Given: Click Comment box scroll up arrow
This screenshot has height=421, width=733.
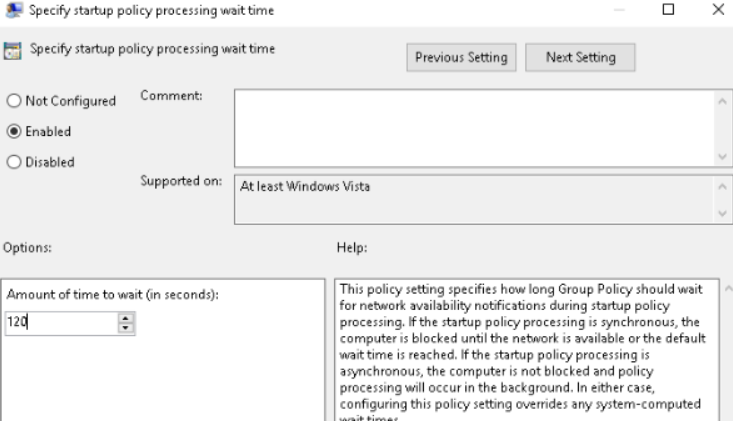Looking at the screenshot, I should point(722,101).
